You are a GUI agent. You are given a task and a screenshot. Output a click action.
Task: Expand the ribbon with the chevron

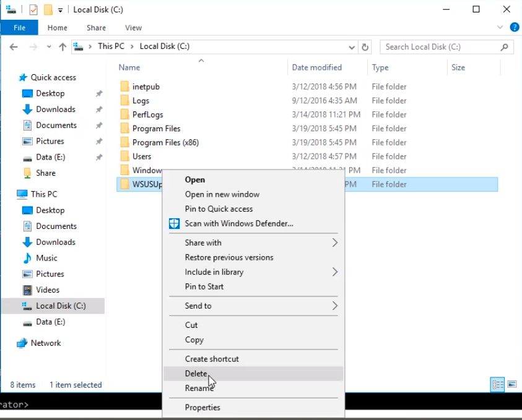point(500,27)
